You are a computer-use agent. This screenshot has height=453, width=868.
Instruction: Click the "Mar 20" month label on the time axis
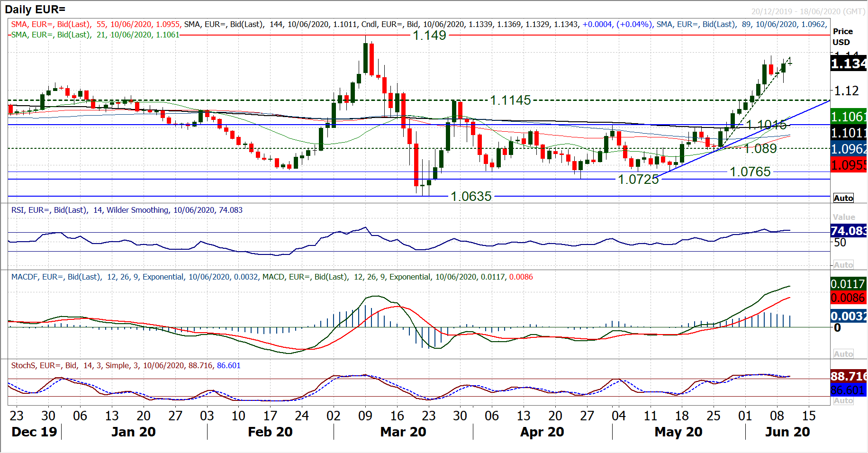(x=403, y=432)
